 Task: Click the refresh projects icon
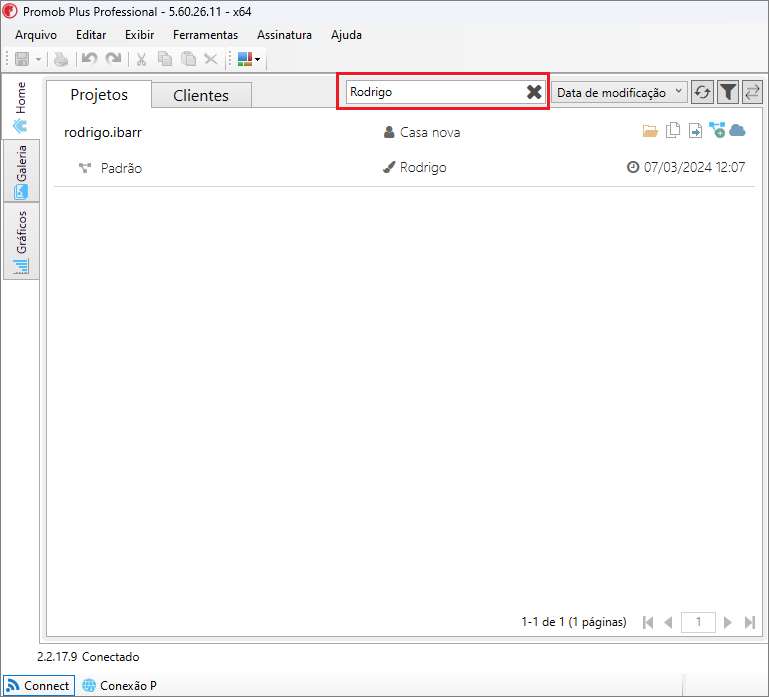(x=702, y=92)
